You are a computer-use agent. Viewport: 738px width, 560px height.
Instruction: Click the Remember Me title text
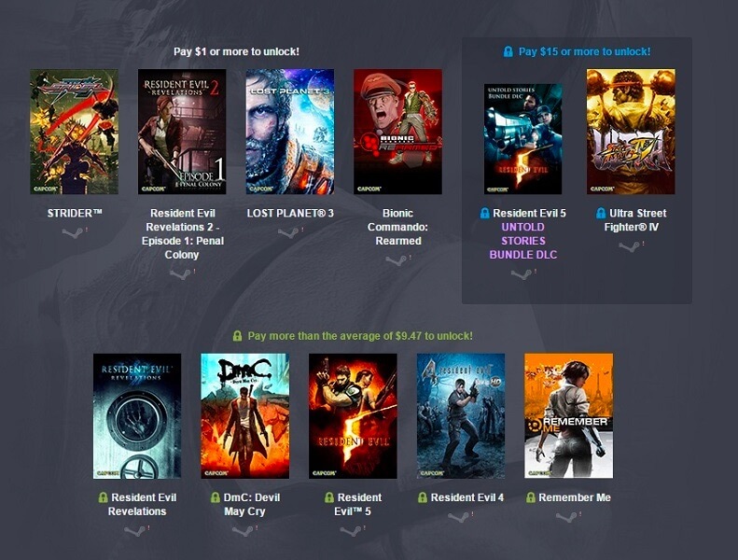coord(575,497)
